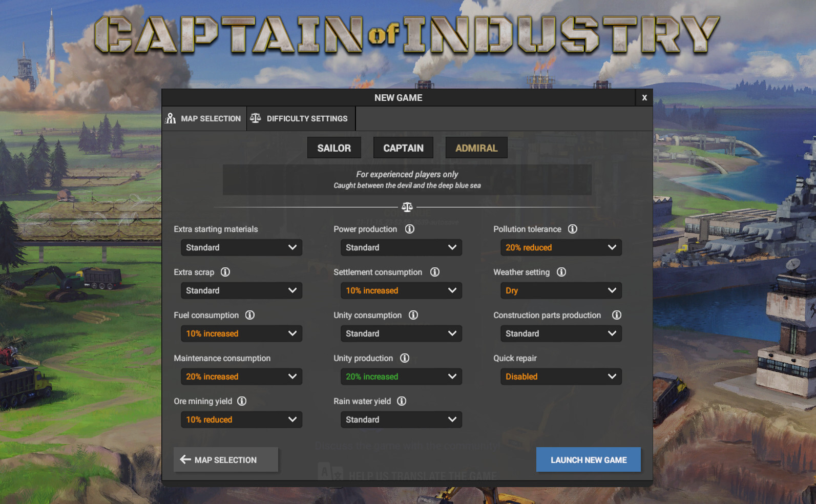Open Unity production 20% increased dropdown
The image size is (816, 504).
(x=401, y=376)
